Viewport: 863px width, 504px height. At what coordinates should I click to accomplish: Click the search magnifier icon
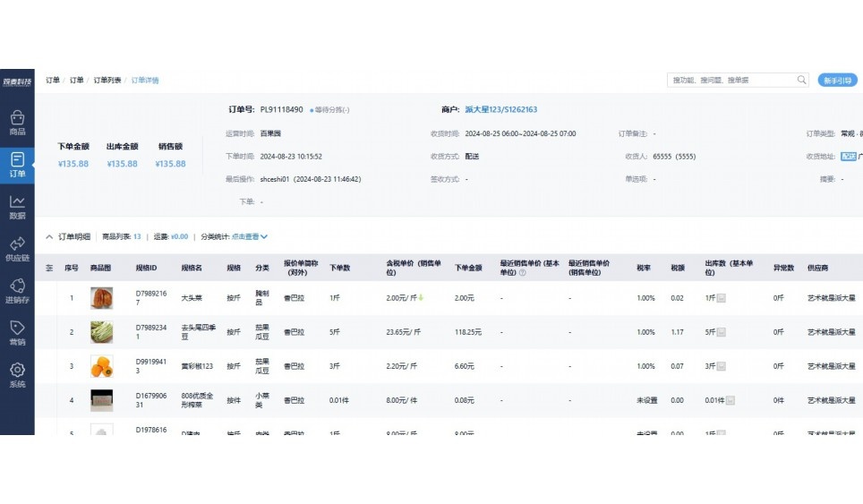click(801, 80)
